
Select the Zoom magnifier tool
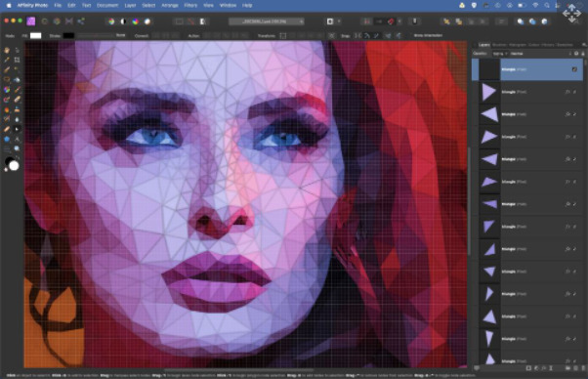click(17, 148)
